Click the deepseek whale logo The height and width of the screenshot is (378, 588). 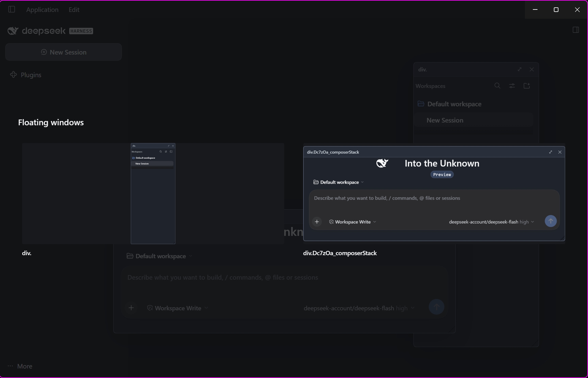pos(13,31)
